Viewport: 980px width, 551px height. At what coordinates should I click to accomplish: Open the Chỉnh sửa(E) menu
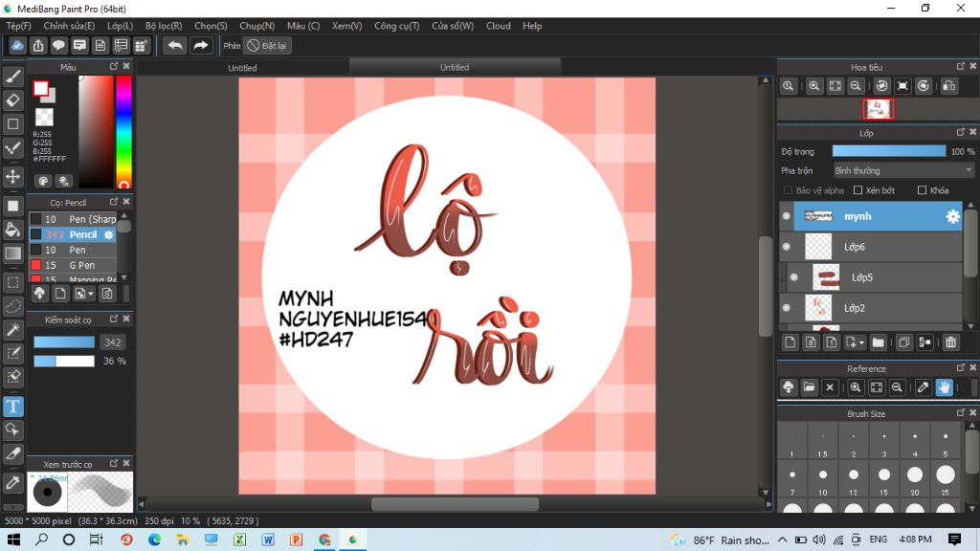point(69,26)
